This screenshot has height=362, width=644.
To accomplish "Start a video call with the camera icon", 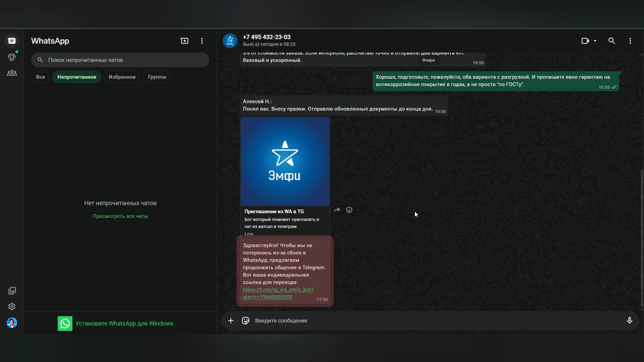I will coord(586,41).
